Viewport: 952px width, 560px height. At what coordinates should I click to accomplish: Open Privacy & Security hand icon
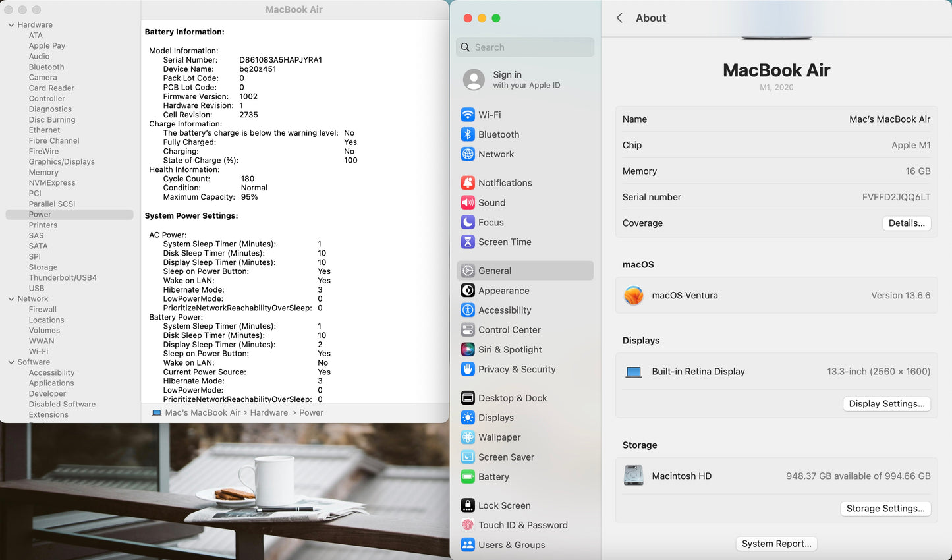click(x=468, y=370)
